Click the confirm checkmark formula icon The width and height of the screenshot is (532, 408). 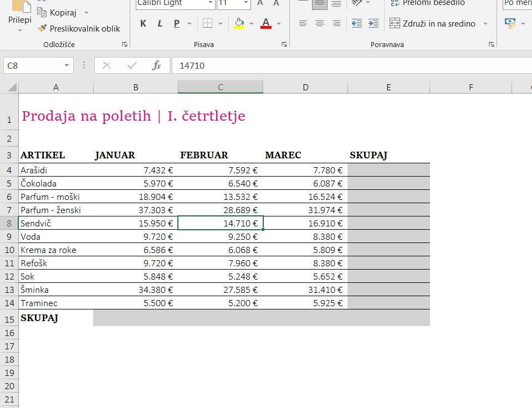click(x=132, y=65)
